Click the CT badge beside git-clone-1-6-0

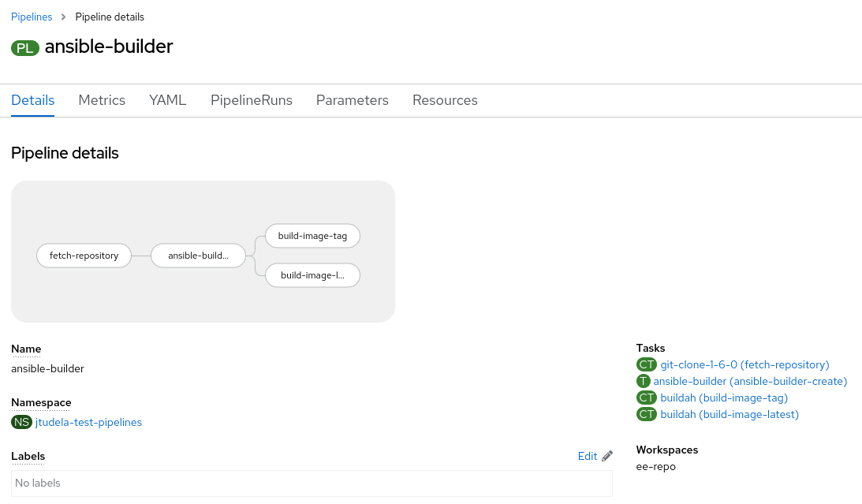[647, 364]
